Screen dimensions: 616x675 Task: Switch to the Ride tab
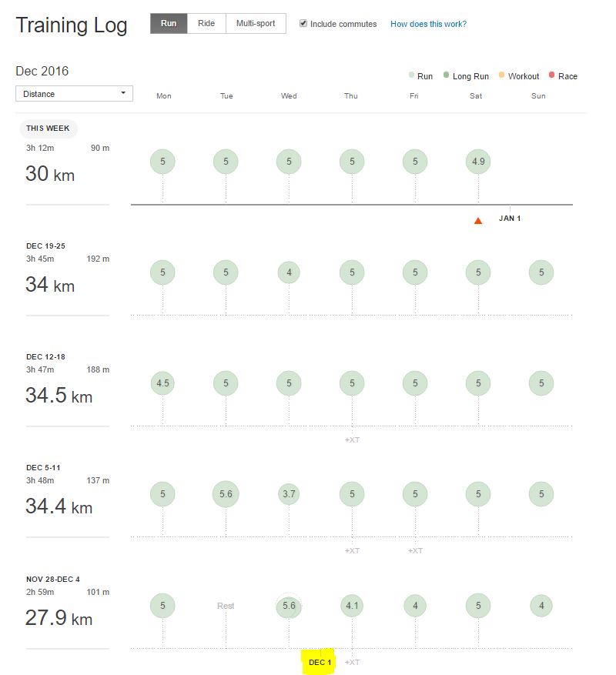pyautogui.click(x=206, y=23)
